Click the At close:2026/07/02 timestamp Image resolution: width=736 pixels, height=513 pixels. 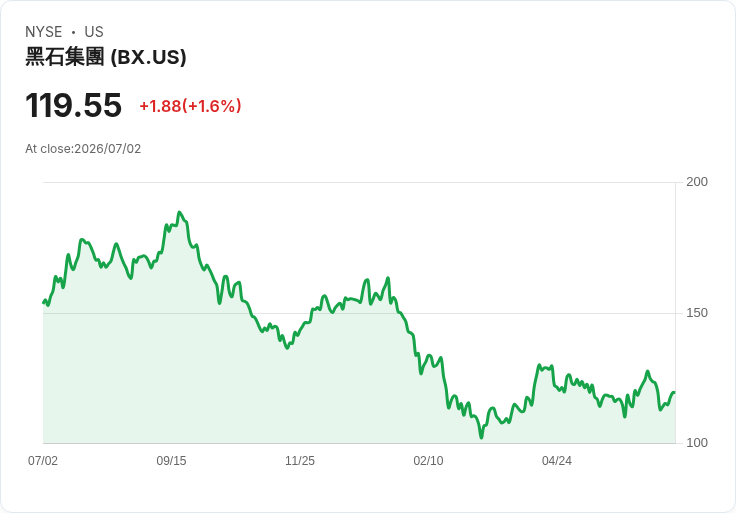coord(83,149)
